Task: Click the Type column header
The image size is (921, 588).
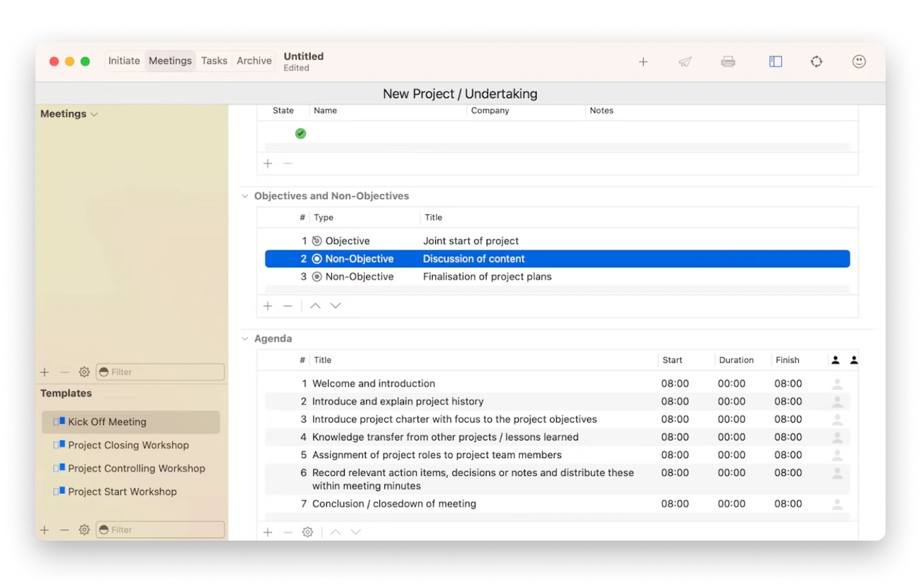Action: (324, 217)
